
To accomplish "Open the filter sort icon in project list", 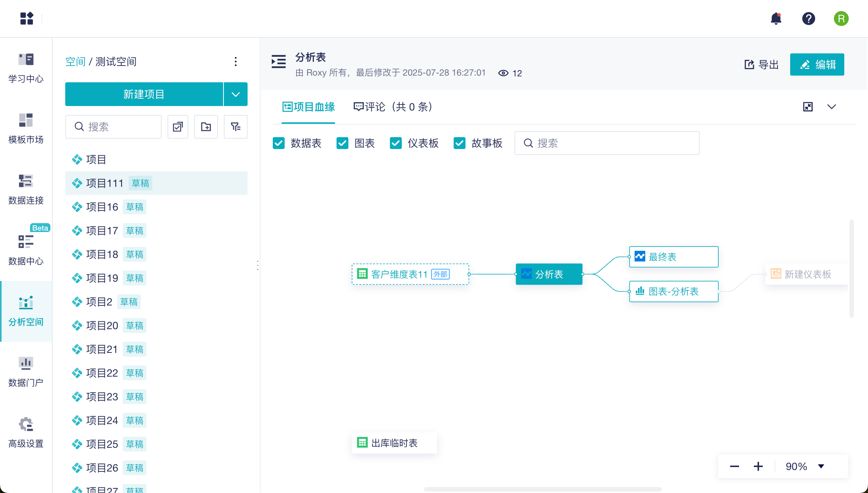I will pyautogui.click(x=236, y=127).
